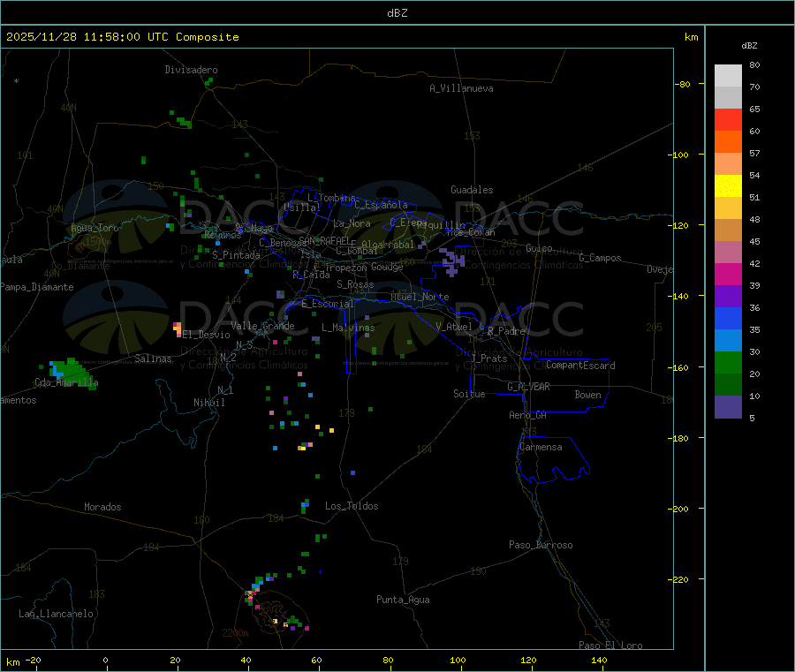Viewport: 795px width, 672px height.
Task: Click the A_Villanueva location label
Action: coord(461,88)
